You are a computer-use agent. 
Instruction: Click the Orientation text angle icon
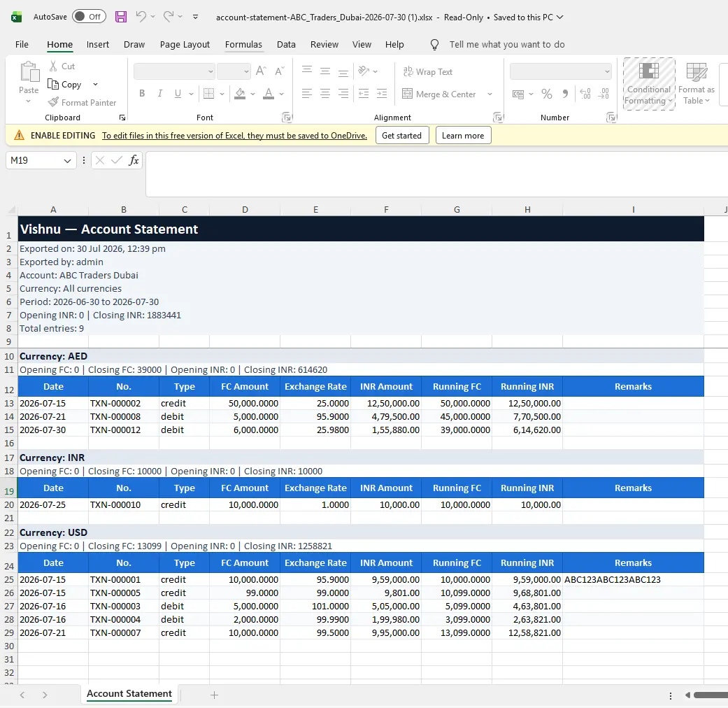(364, 71)
